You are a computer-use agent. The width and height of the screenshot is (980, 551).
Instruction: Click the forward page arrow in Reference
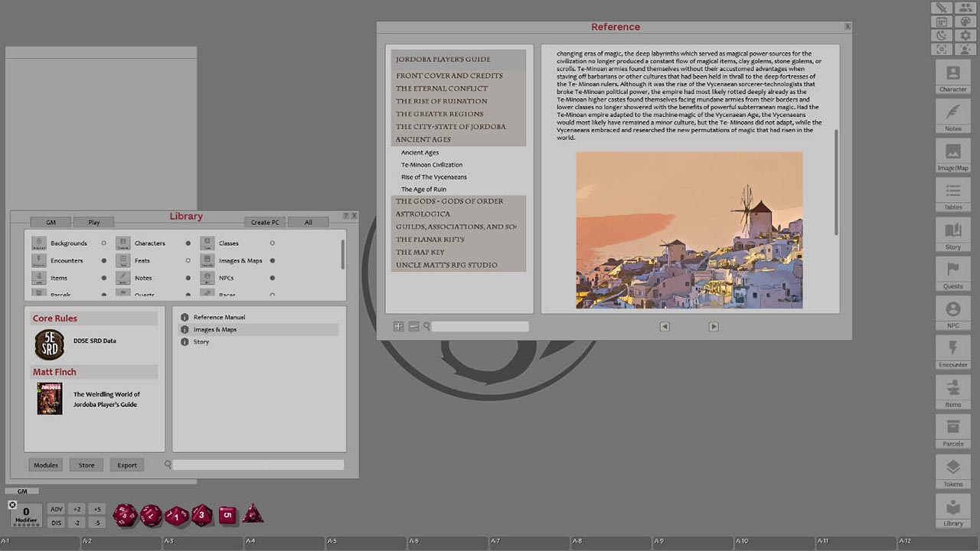713,326
